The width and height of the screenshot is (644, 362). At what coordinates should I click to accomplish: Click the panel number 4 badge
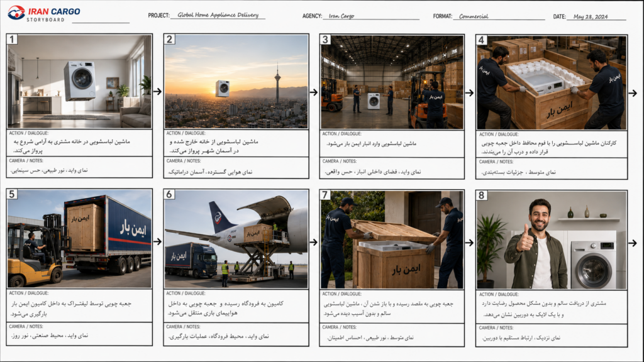tap(481, 40)
